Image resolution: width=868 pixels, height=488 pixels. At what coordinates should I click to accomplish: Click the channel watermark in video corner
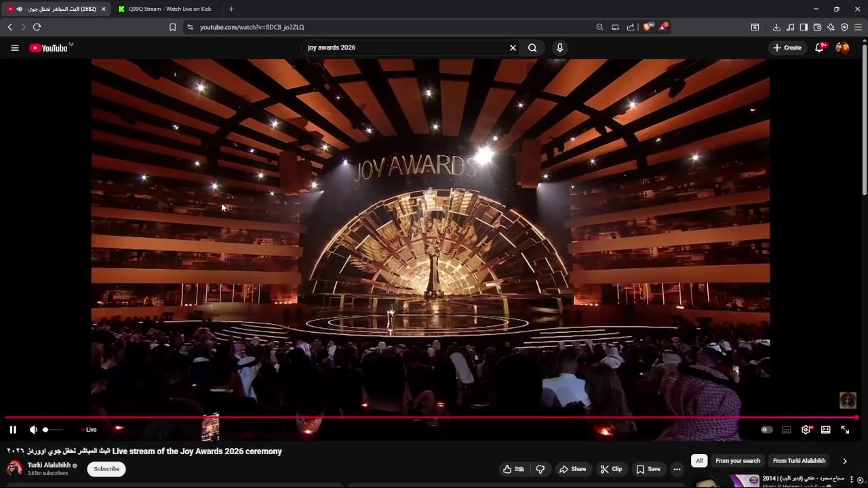pos(848,400)
